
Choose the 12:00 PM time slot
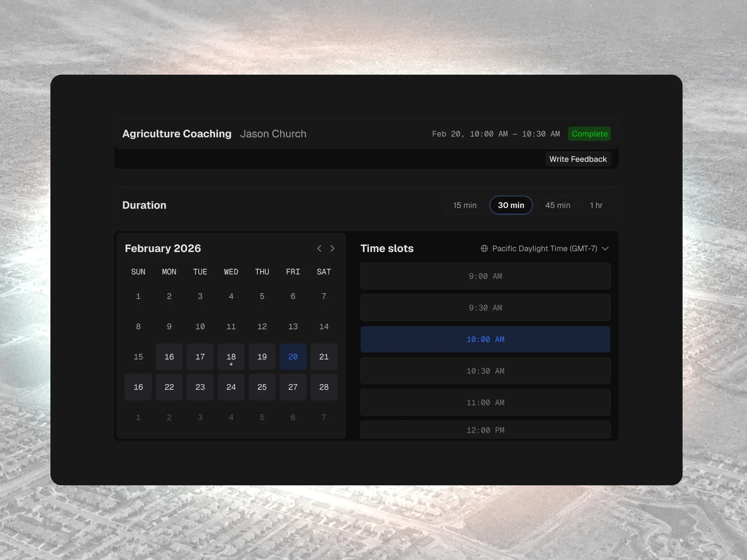click(x=485, y=430)
